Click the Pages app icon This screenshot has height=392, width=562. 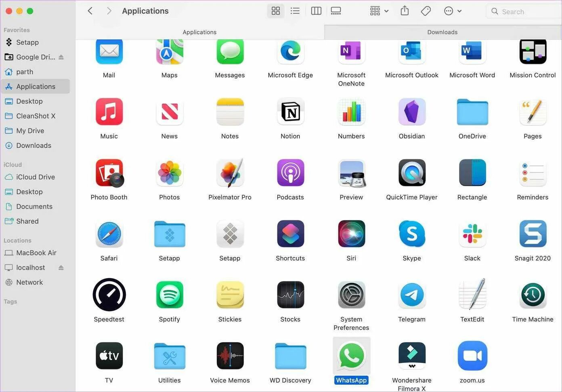533,112
